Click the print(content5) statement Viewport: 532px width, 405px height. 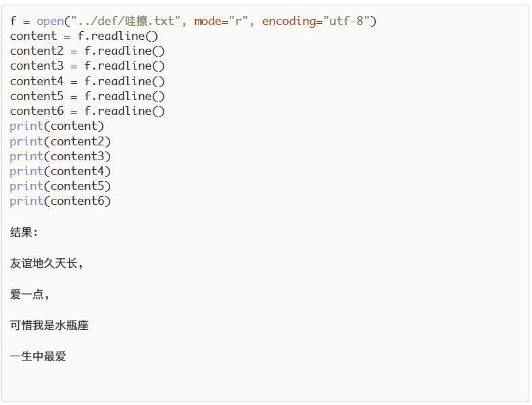tap(60, 186)
